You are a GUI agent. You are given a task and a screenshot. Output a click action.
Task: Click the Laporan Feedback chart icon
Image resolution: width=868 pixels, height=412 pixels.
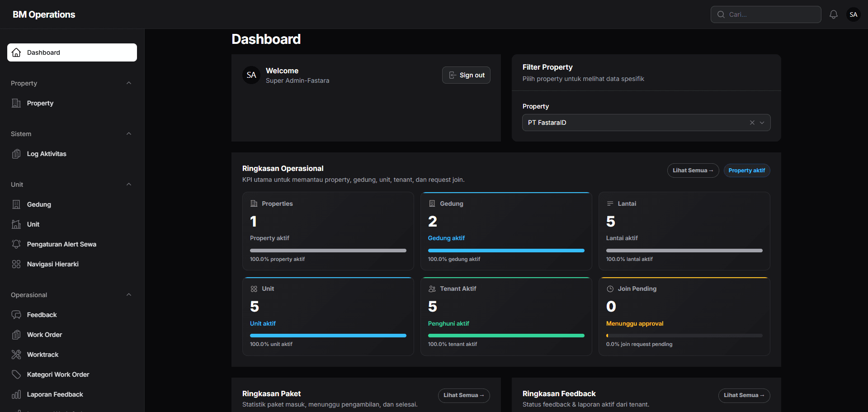16,394
